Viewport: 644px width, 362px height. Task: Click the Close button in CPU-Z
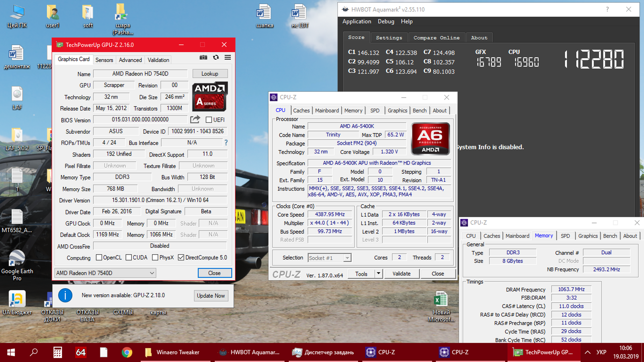pyautogui.click(x=437, y=274)
